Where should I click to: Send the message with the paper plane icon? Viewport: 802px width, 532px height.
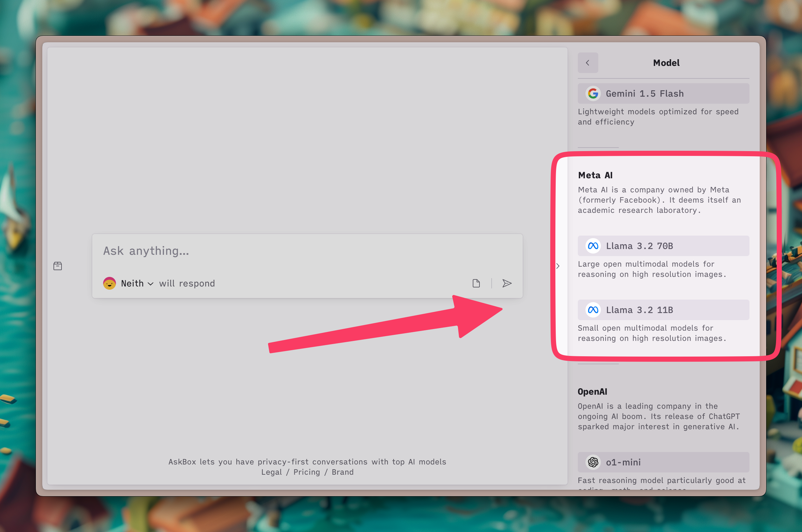pyautogui.click(x=507, y=283)
